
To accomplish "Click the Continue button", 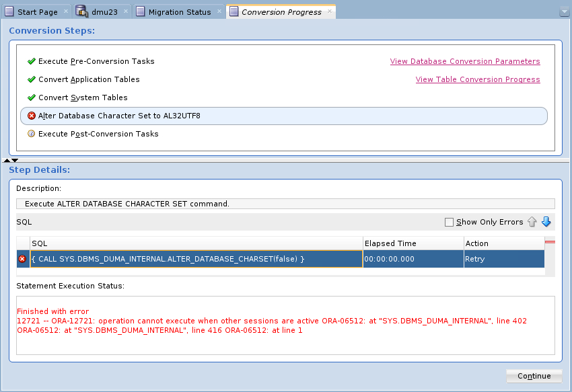I will [x=534, y=376].
